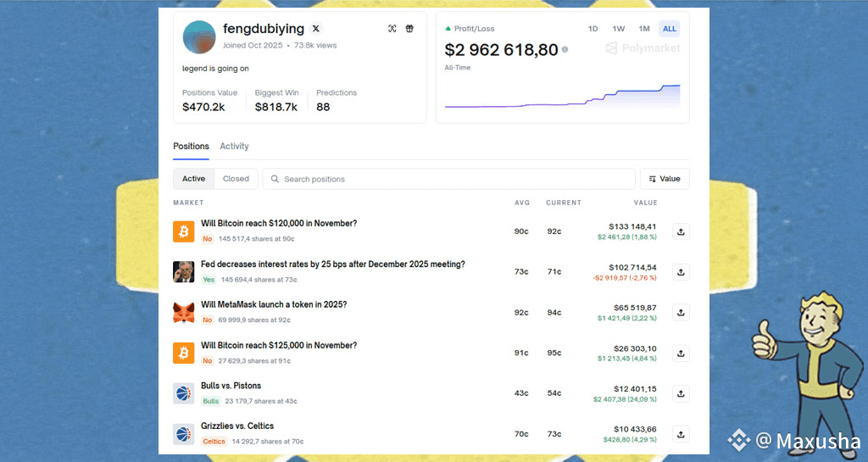The height and width of the screenshot is (462, 868).
Task: Share the Grizzlies vs. Celtics position
Action: pyautogui.click(x=681, y=434)
